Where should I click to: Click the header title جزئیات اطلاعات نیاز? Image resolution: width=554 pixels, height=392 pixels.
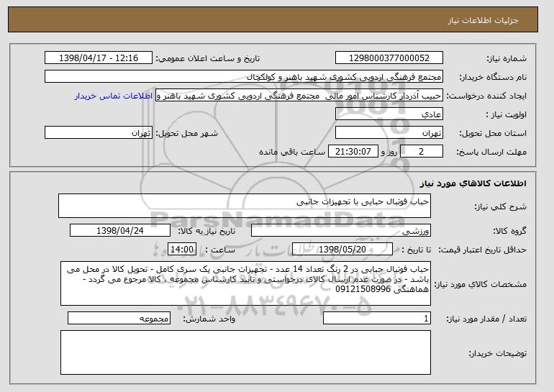(483, 20)
